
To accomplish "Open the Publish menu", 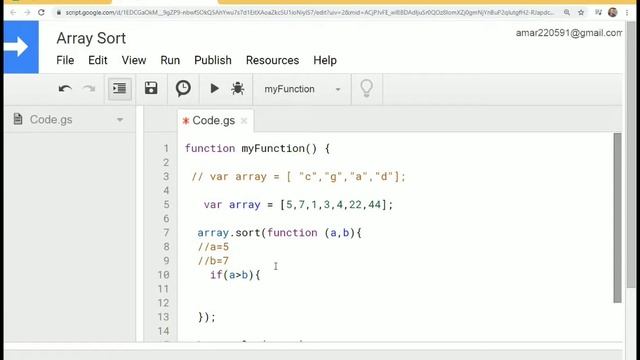I will [213, 60].
